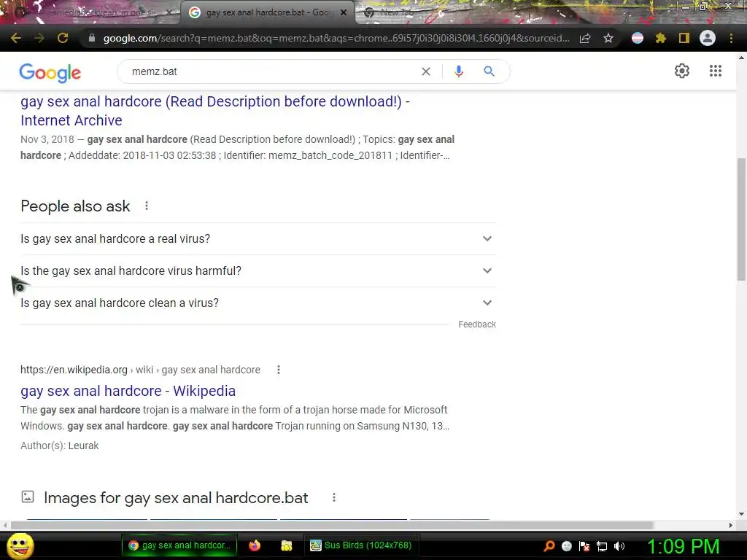Open the network tray icon
This screenshot has width=747, height=560.
[602, 546]
